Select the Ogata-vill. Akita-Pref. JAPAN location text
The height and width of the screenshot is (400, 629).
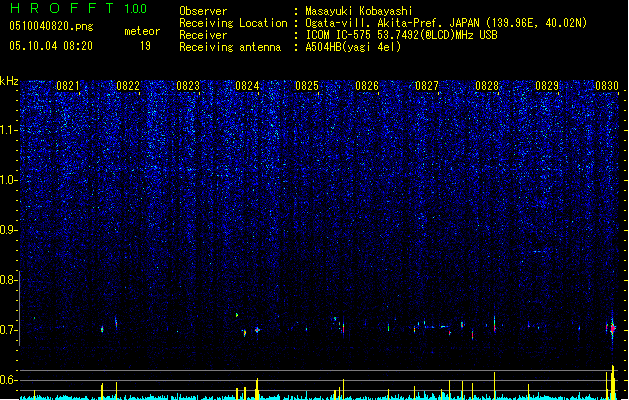click(446, 23)
